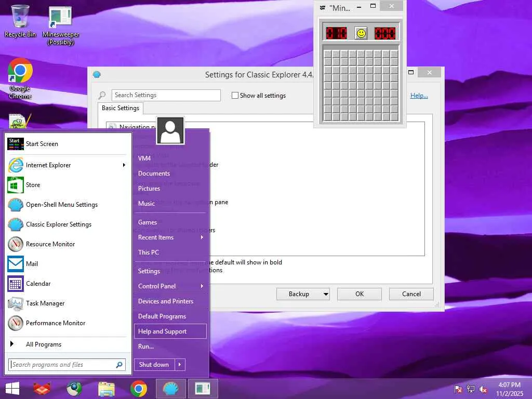Select Help and Support entry

170,331
